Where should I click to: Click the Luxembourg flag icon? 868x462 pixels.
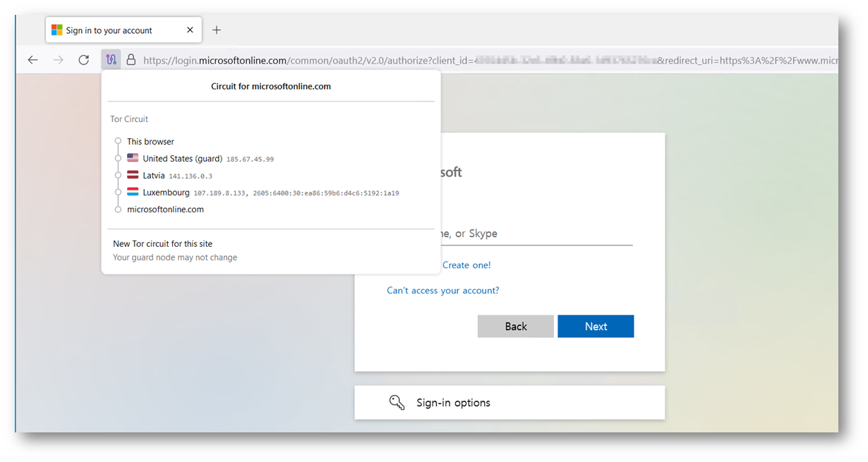133,193
